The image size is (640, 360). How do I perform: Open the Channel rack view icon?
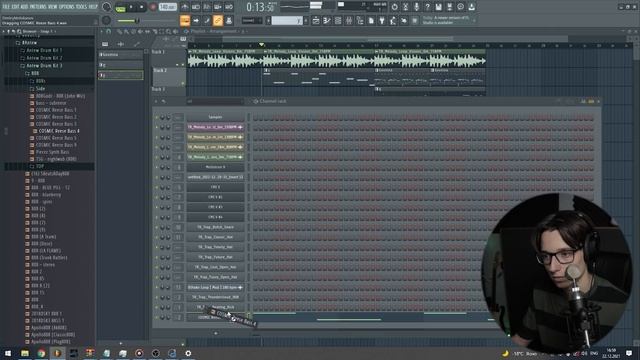pyautogui.click(x=338, y=20)
